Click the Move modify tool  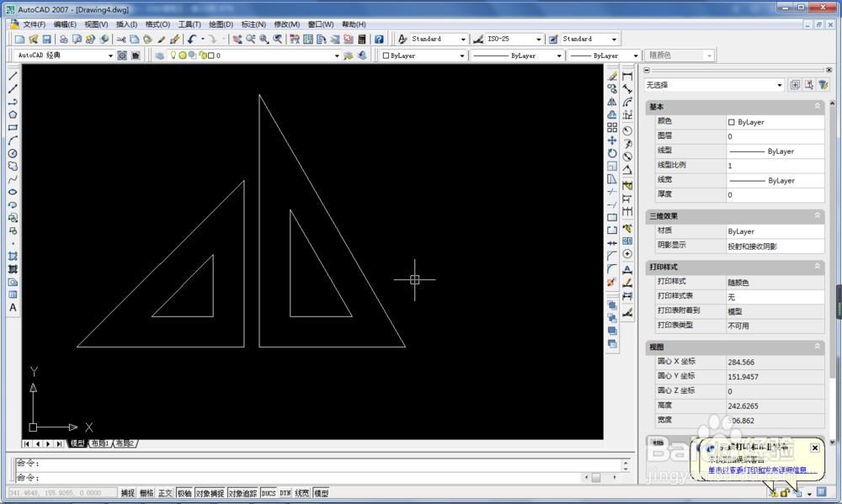tap(612, 141)
